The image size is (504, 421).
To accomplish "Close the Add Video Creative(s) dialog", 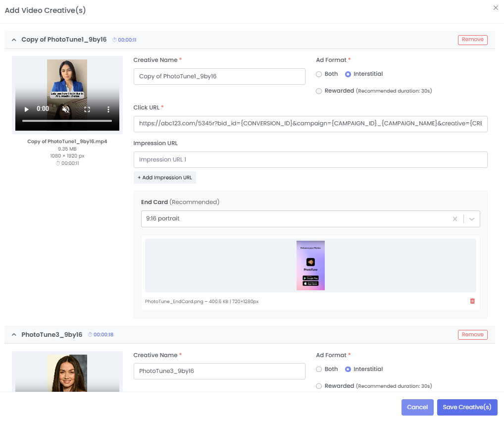I will (496, 8).
